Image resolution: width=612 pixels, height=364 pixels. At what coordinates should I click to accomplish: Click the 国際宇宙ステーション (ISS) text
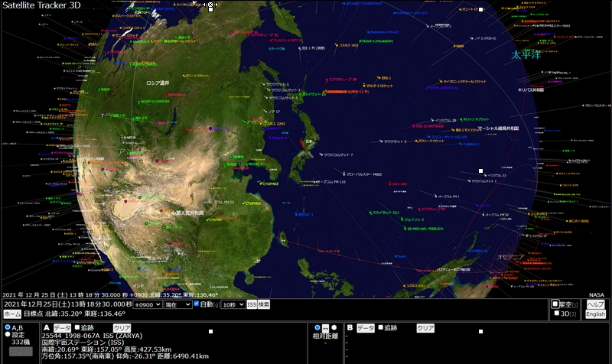(83, 343)
